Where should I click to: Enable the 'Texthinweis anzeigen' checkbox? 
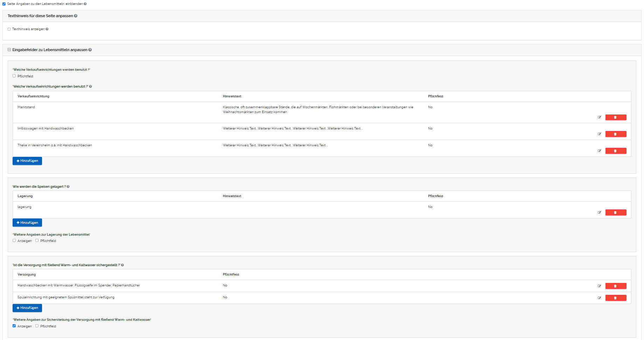[9, 29]
